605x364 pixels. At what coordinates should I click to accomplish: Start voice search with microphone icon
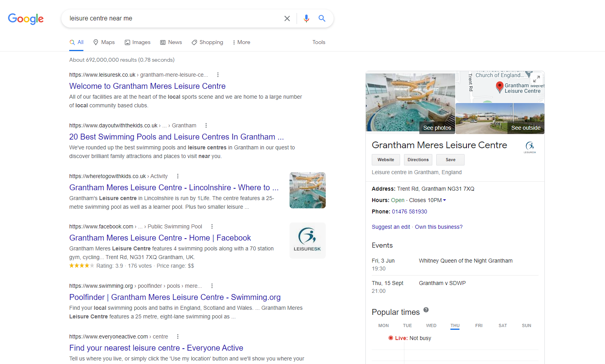click(306, 18)
